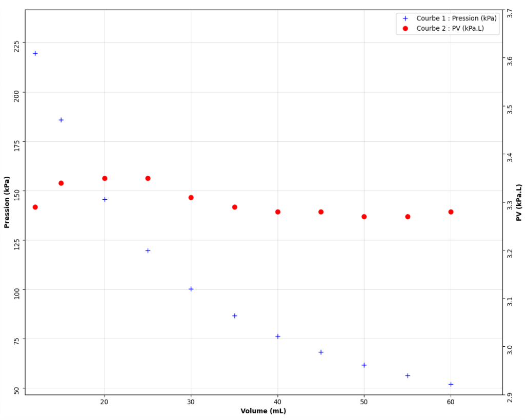The width and height of the screenshot is (525, 420).
Task: Select the red PV dot at volume 40
Action: click(278, 212)
